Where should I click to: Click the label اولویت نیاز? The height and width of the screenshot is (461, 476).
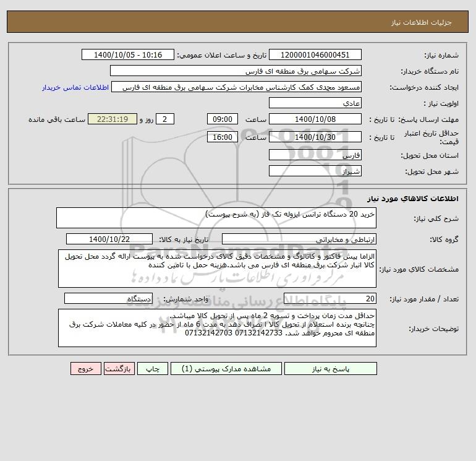point(441,103)
